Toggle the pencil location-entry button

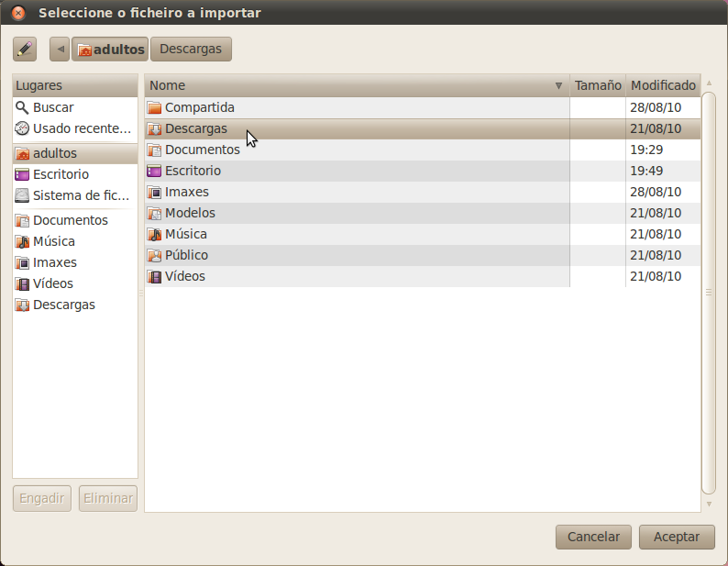coord(25,49)
